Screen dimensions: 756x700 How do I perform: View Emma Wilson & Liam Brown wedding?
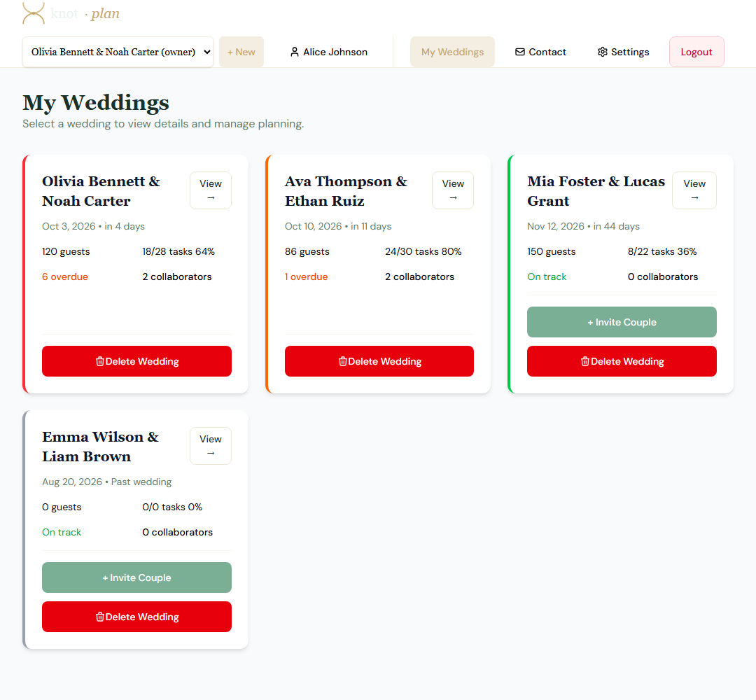tap(211, 446)
